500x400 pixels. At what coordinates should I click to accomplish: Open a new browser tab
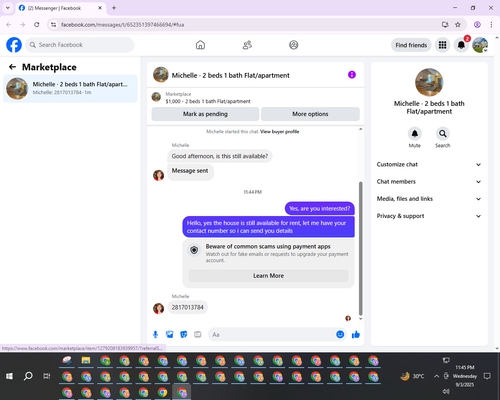[x=114, y=8]
